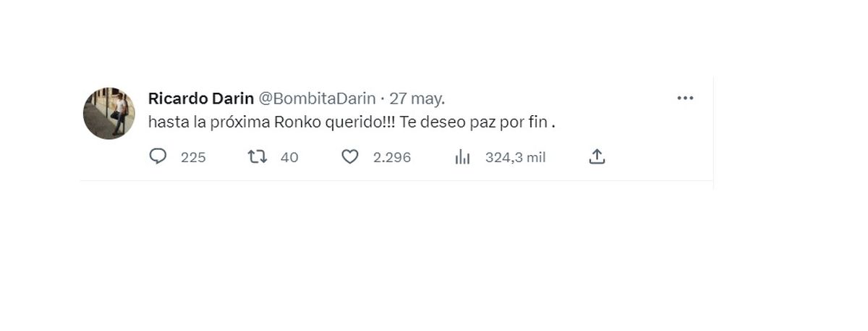868x331 pixels.
Task: Click Ricardo Darin's profile avatar
Action: tap(109, 113)
